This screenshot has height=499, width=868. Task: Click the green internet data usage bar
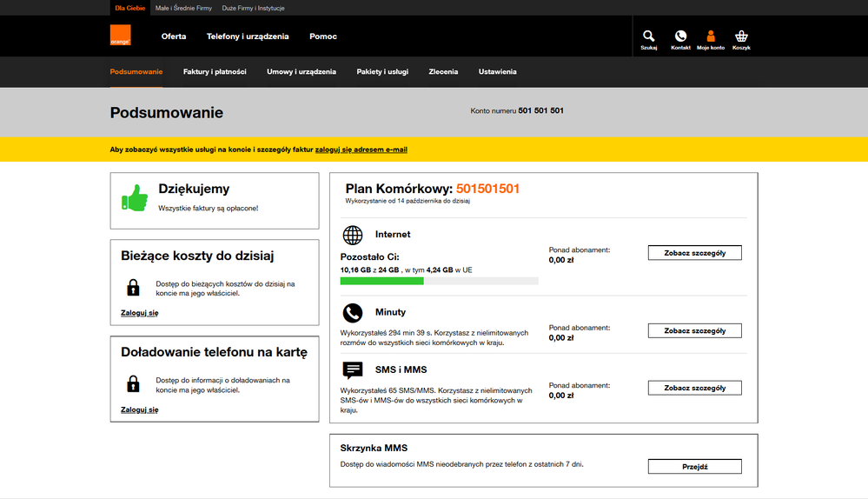(x=381, y=281)
